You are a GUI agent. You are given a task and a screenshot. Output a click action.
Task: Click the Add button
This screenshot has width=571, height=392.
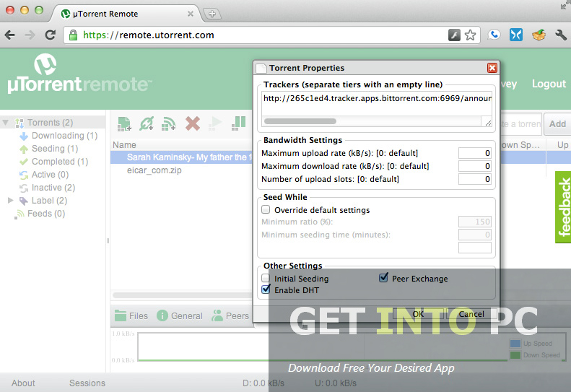557,124
